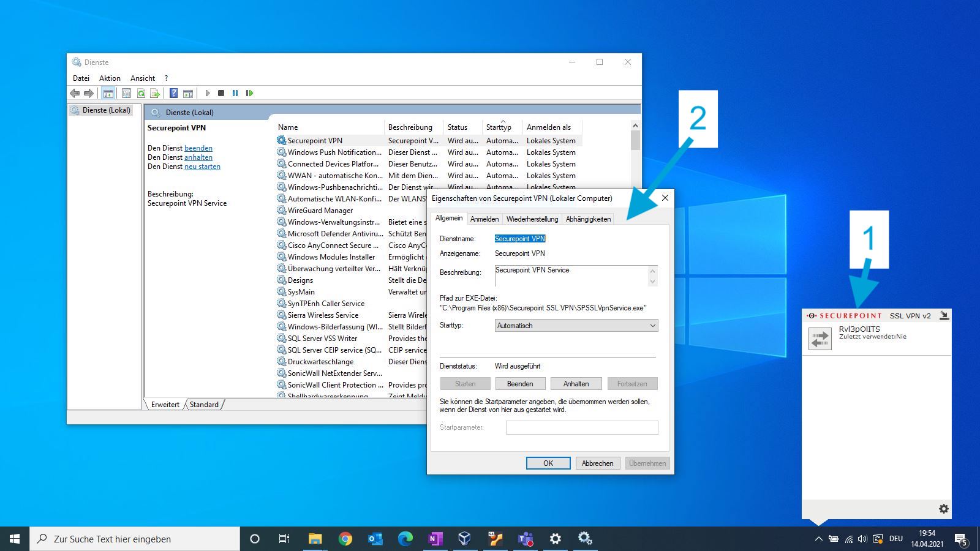Click the dock icon in Securepoint header
The image size is (980, 551).
click(x=944, y=316)
